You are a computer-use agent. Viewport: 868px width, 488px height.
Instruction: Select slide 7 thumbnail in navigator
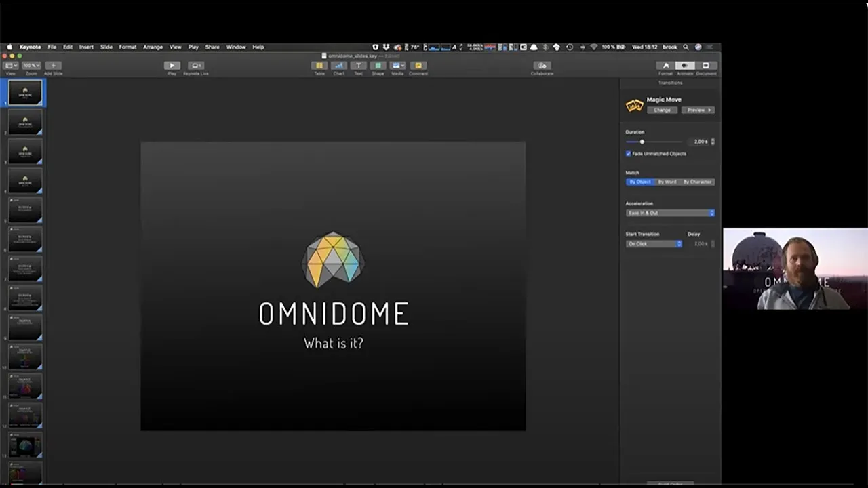point(25,268)
